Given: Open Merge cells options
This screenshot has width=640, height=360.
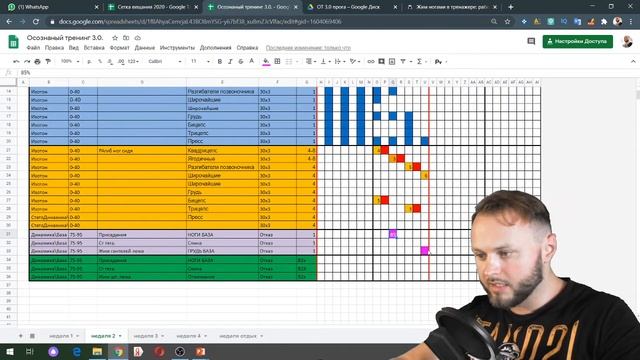Looking at the screenshot, I should click(x=291, y=62).
